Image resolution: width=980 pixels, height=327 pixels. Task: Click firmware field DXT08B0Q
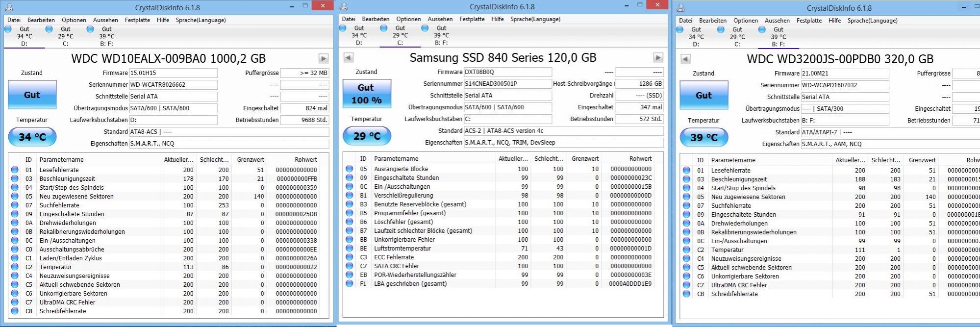tap(507, 72)
